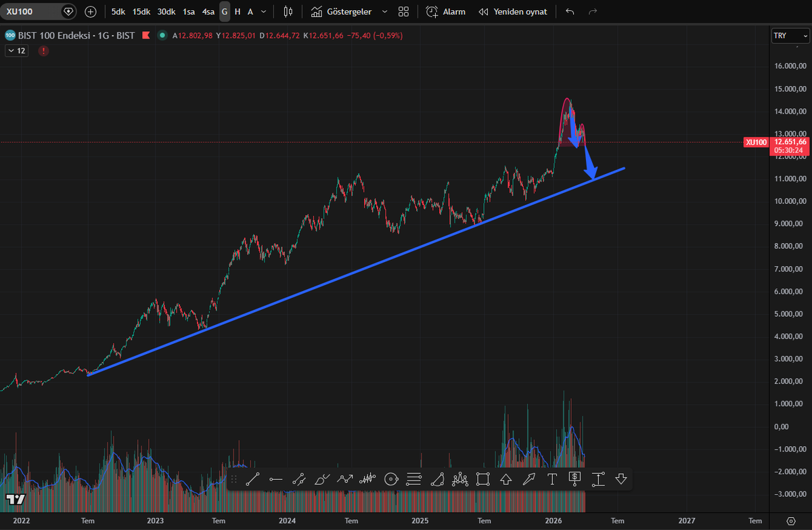Select the Horizontal Line drawing tool
The width and height of the screenshot is (812, 530).
(x=275, y=480)
